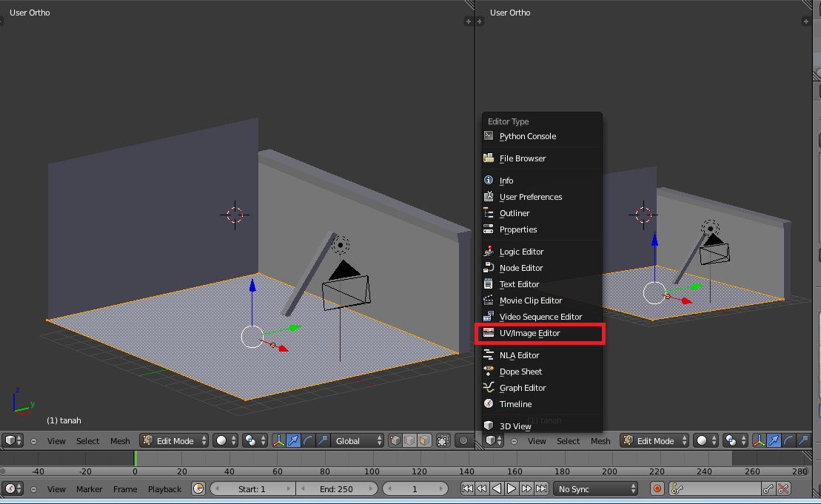
Task: Open pivot point dropdown in right viewport
Action: (x=735, y=440)
